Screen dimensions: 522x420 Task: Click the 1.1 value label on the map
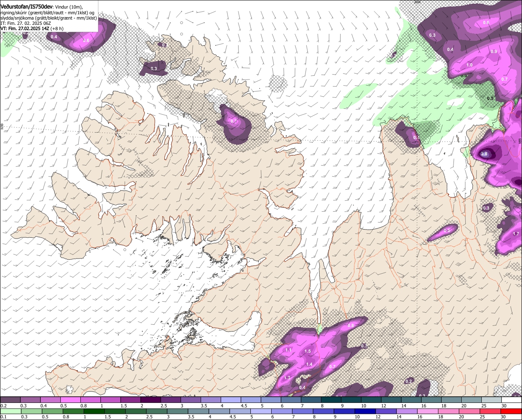click(x=288, y=350)
